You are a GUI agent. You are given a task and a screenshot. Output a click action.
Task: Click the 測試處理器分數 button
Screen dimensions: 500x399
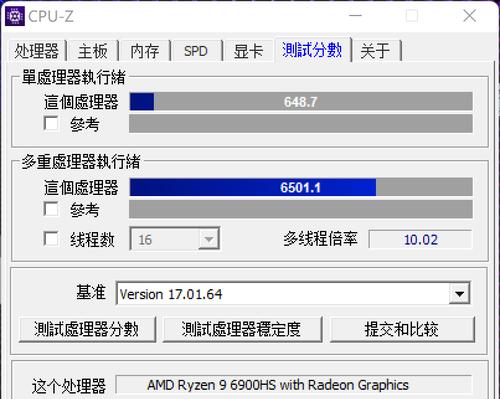[x=87, y=329]
